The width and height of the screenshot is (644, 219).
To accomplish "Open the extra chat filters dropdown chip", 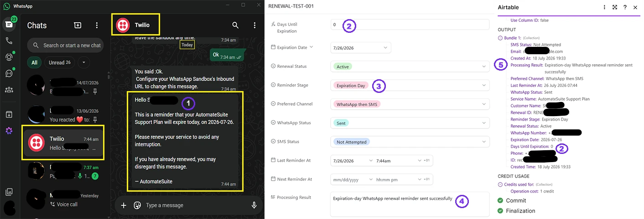I will click(83, 62).
